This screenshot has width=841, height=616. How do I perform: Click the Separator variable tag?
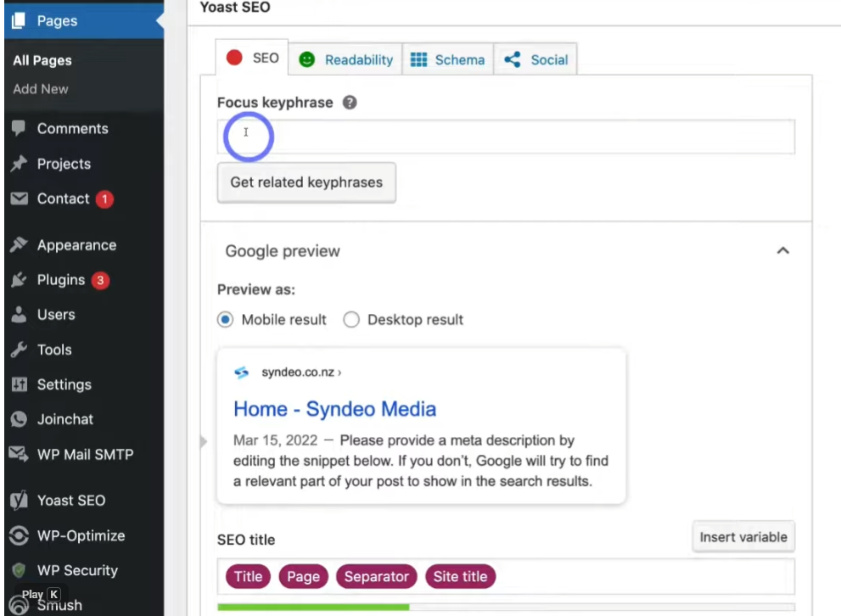click(377, 576)
